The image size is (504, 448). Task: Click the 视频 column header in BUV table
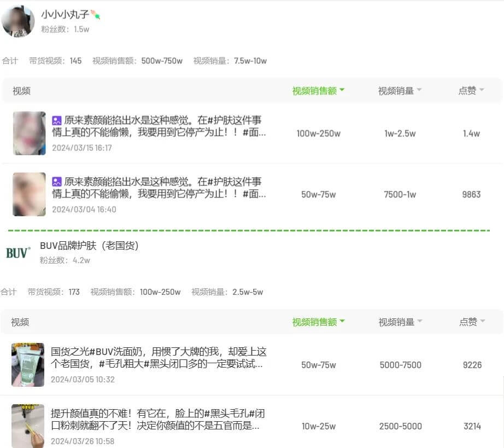point(20,322)
